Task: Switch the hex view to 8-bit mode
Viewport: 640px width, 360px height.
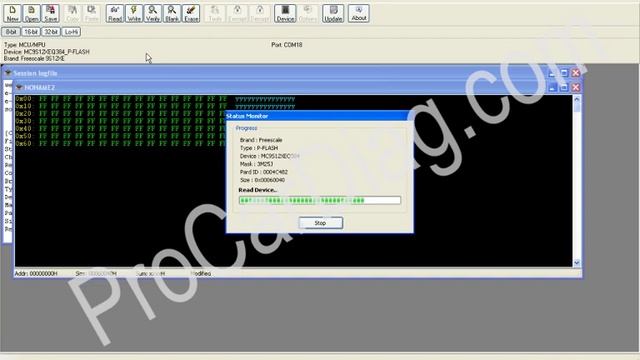Action: pyautogui.click(x=11, y=32)
